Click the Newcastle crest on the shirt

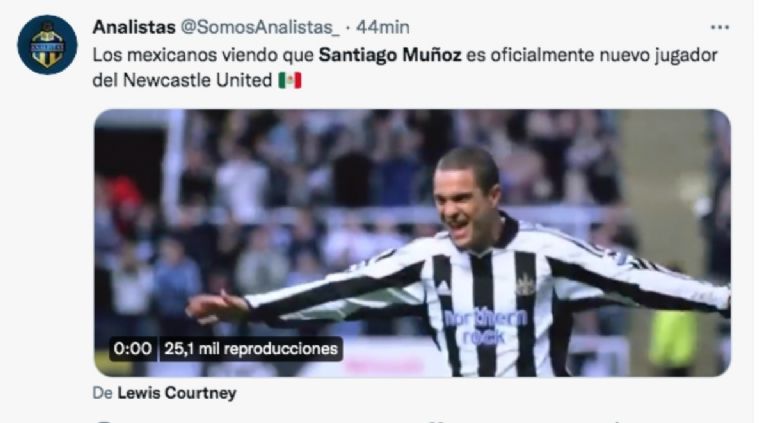(525, 284)
